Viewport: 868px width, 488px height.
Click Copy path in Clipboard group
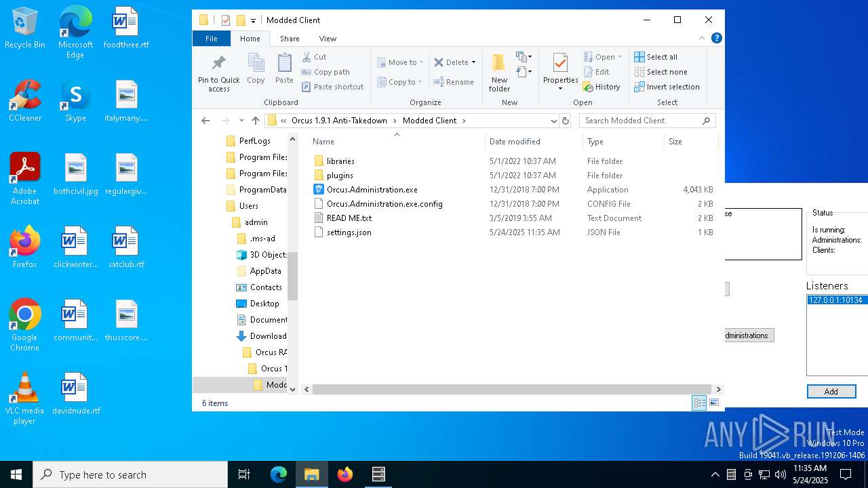325,72
